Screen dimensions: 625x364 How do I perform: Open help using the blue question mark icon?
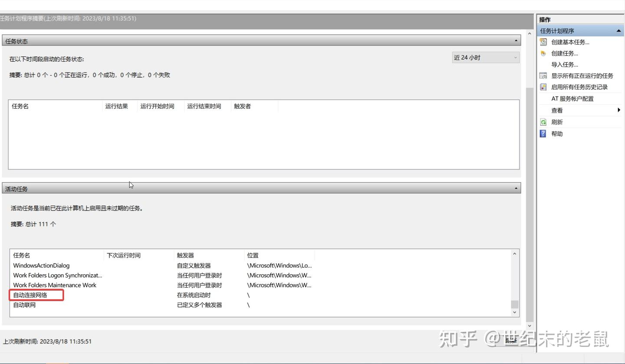point(543,133)
